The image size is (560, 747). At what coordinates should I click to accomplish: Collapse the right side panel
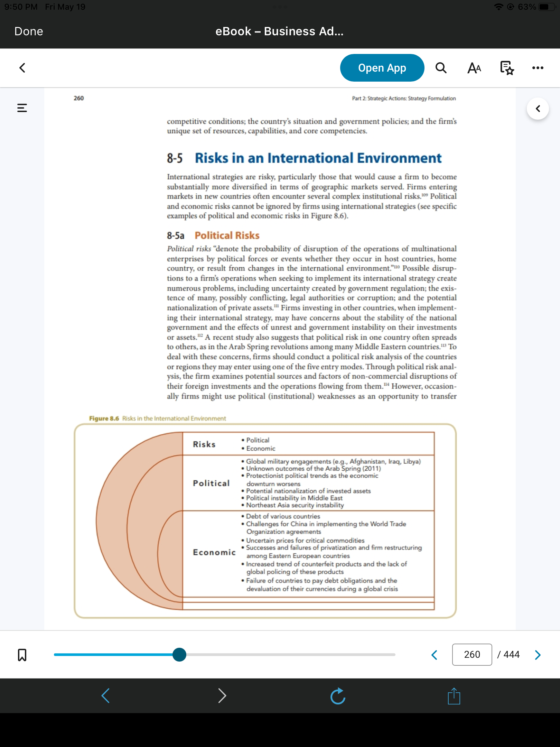538,109
